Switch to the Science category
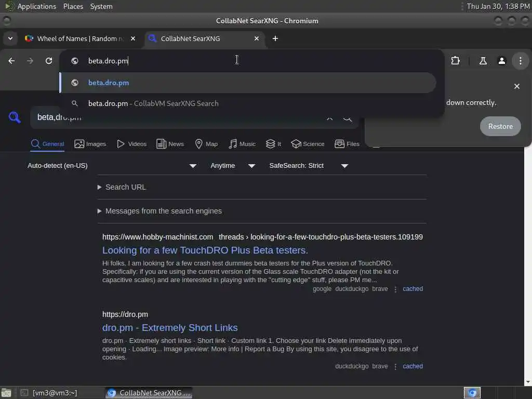532x399 pixels. tap(308, 144)
